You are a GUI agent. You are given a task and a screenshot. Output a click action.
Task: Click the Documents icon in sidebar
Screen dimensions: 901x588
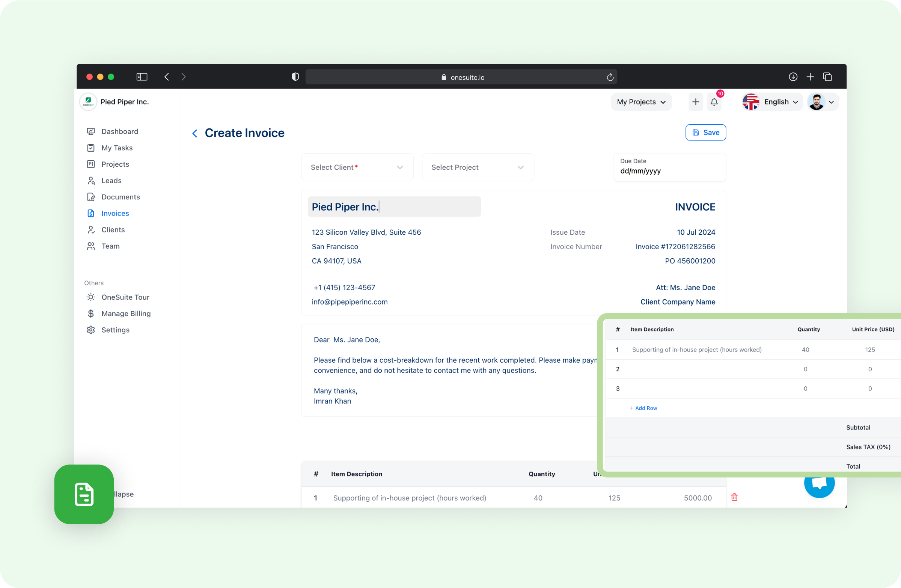(91, 196)
